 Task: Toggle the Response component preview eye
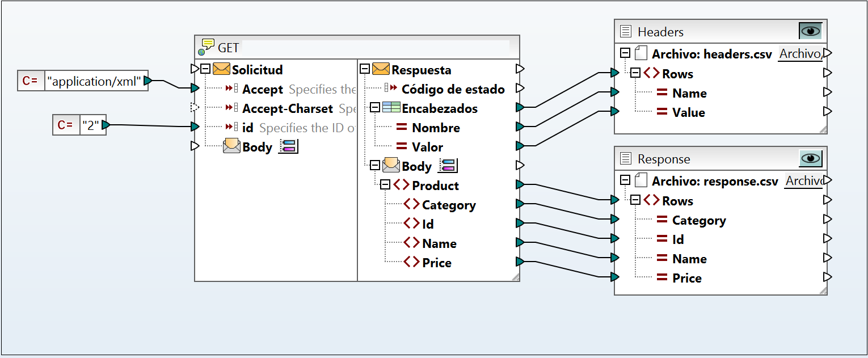(x=810, y=158)
